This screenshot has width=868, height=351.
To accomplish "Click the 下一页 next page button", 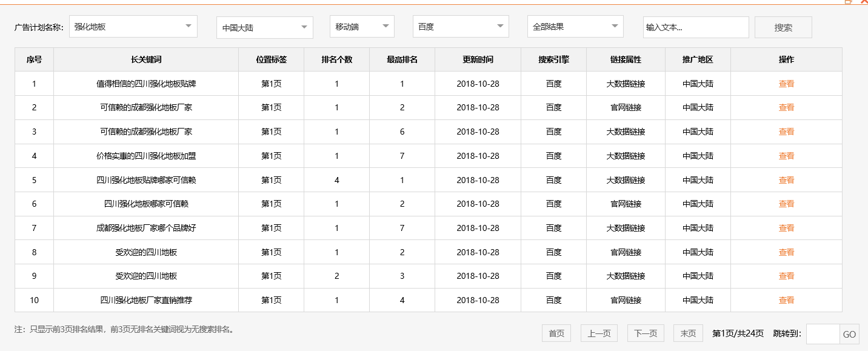I will (x=645, y=333).
